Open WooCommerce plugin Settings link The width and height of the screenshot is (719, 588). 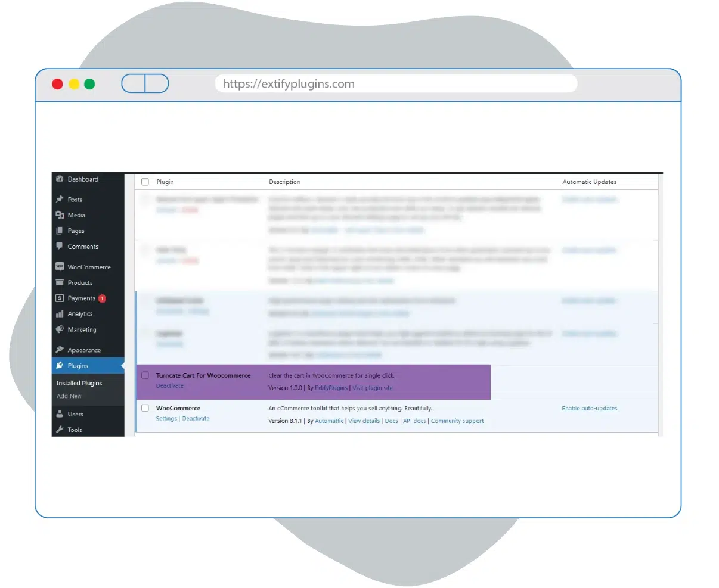pyautogui.click(x=166, y=419)
